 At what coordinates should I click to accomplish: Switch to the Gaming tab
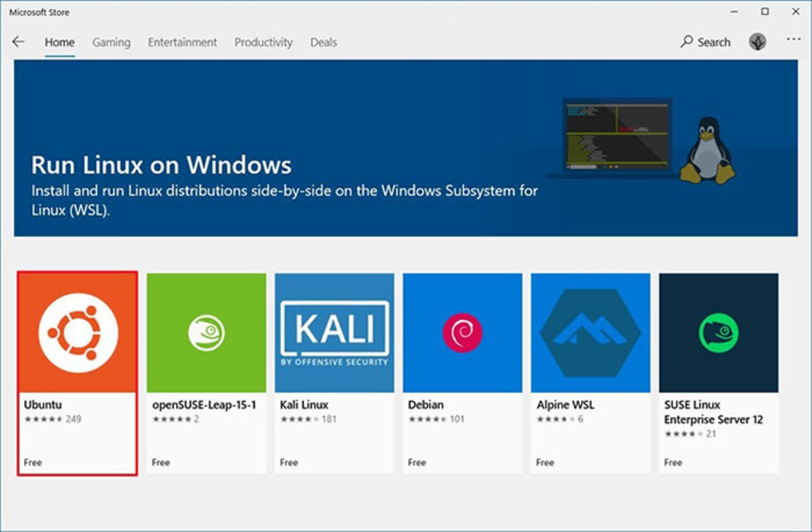click(x=111, y=42)
